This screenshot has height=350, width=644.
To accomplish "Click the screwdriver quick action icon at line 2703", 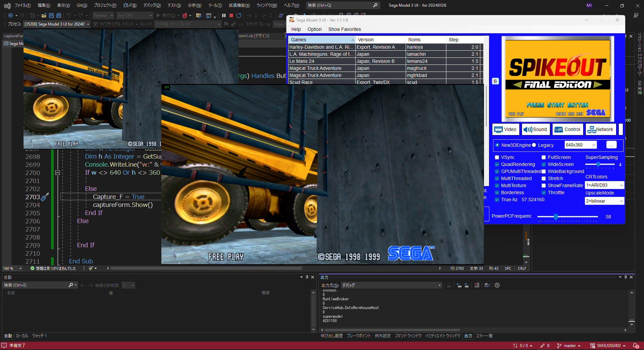I will click(x=45, y=197).
